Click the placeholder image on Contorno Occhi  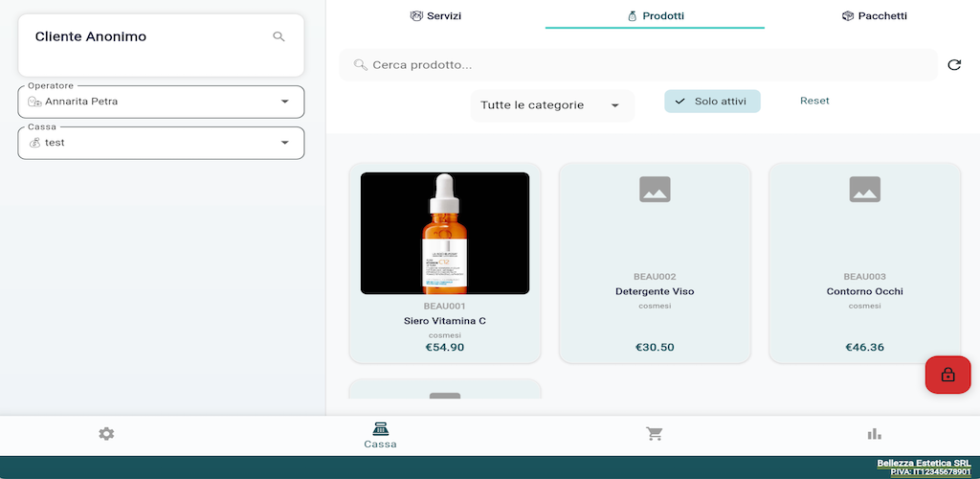tap(864, 189)
